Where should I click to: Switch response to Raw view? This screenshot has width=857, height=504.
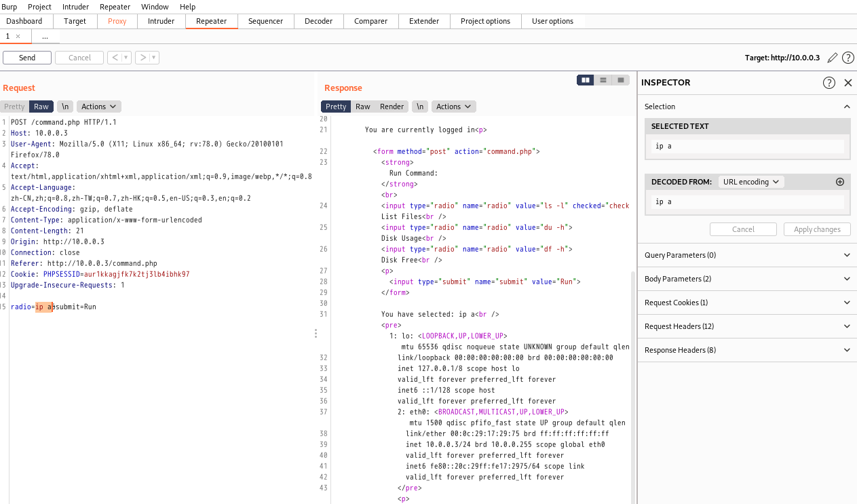pos(363,106)
